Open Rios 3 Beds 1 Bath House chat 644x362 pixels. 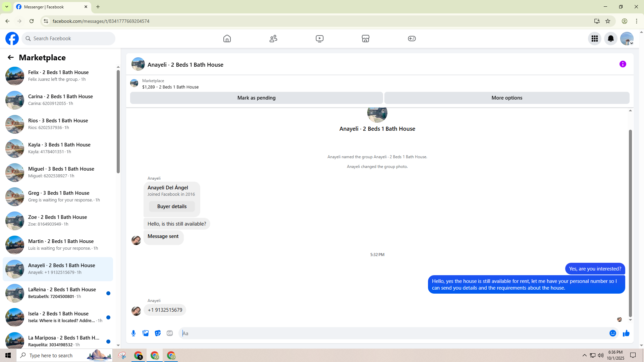click(x=58, y=124)
